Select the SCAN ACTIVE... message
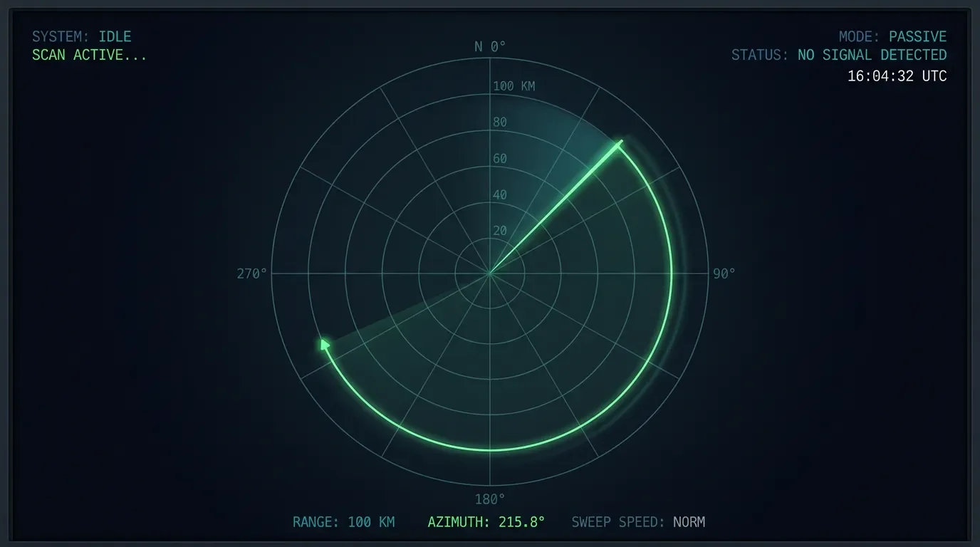 tap(89, 55)
